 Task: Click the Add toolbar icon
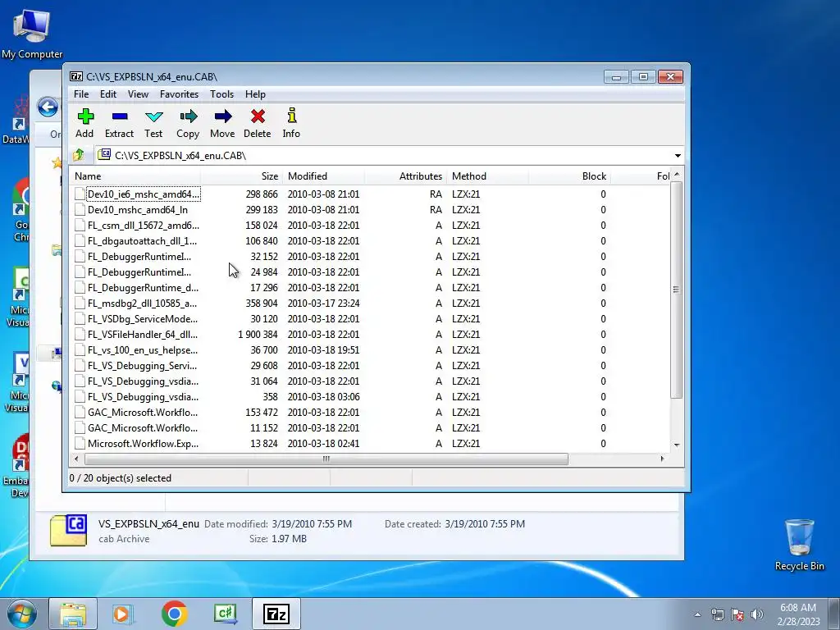coord(84,123)
